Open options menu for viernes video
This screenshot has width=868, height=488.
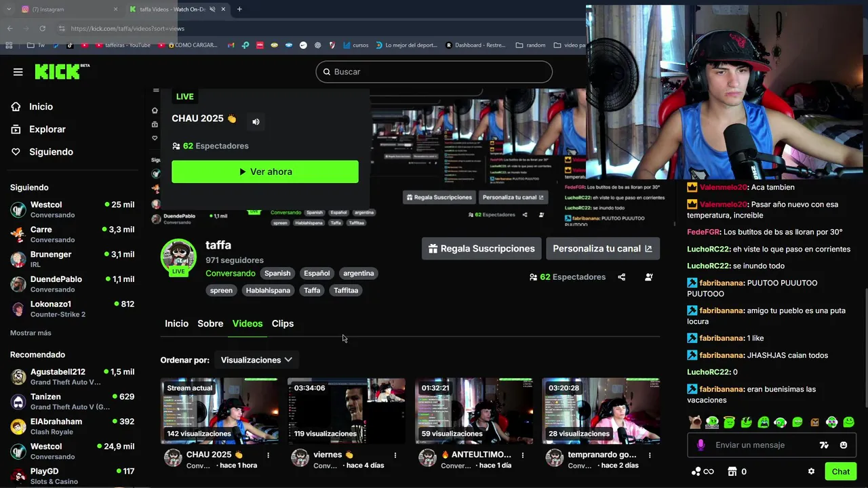click(x=395, y=455)
